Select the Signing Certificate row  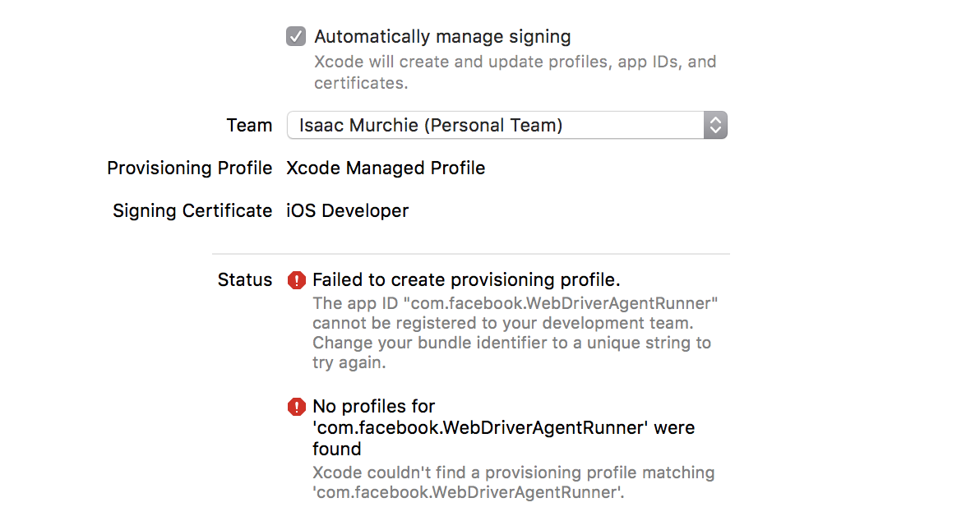click(x=192, y=210)
